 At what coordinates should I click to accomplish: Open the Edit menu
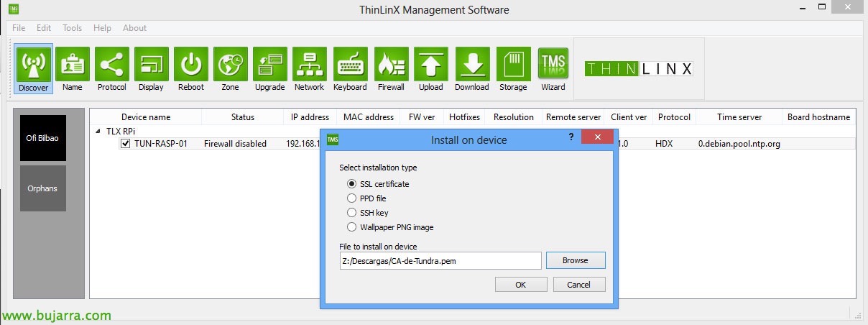tap(44, 28)
